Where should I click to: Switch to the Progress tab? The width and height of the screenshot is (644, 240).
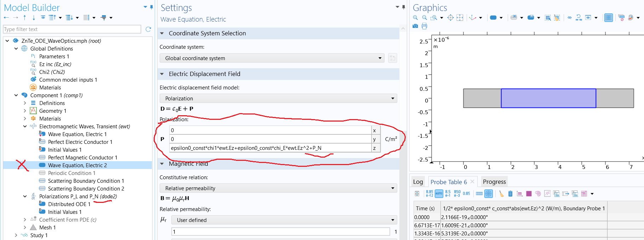(x=494, y=182)
